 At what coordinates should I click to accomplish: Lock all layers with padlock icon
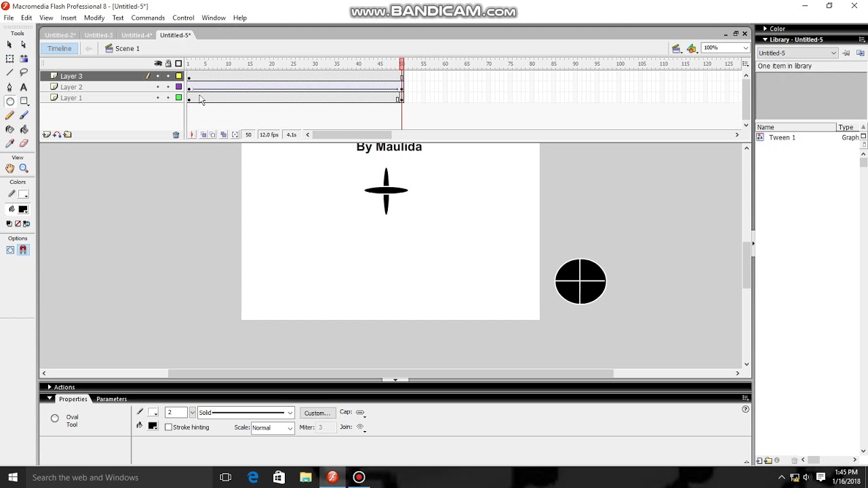(x=168, y=64)
